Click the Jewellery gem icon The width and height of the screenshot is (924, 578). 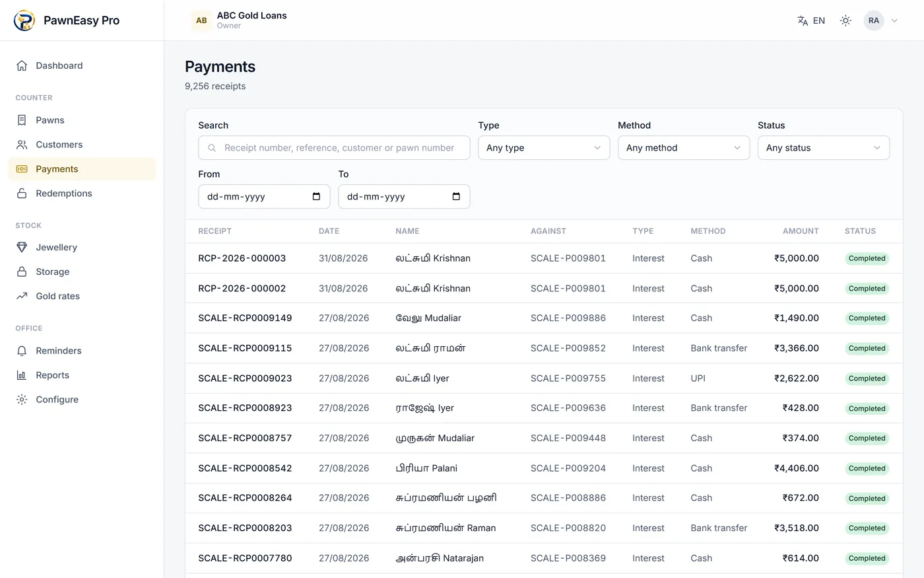point(22,247)
